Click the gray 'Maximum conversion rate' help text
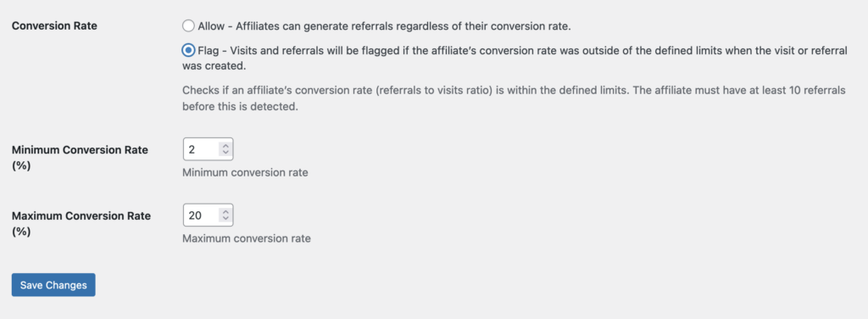 247,238
